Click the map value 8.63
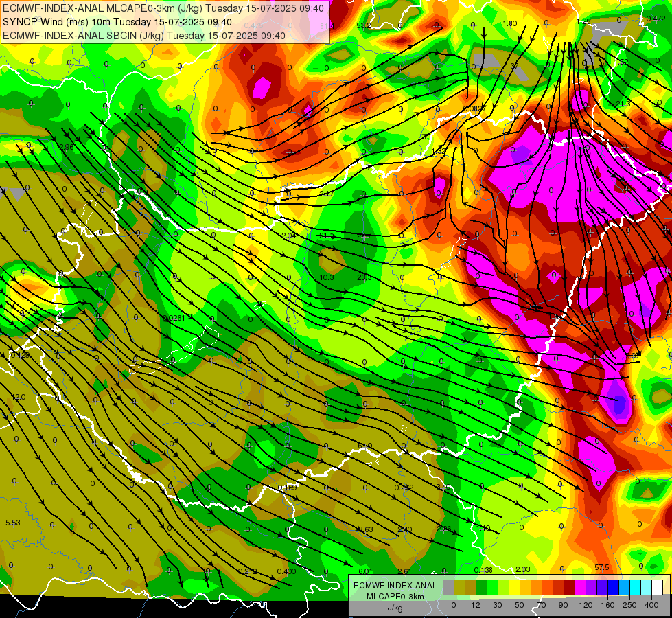Viewport: 672px width, 618px height. coord(365,529)
